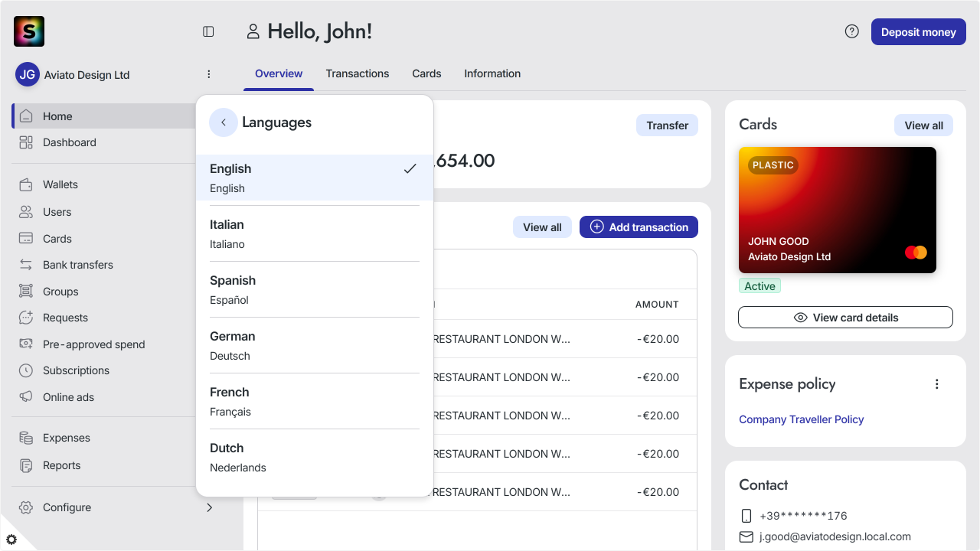Select French language option
The image size is (980, 551).
pos(315,402)
